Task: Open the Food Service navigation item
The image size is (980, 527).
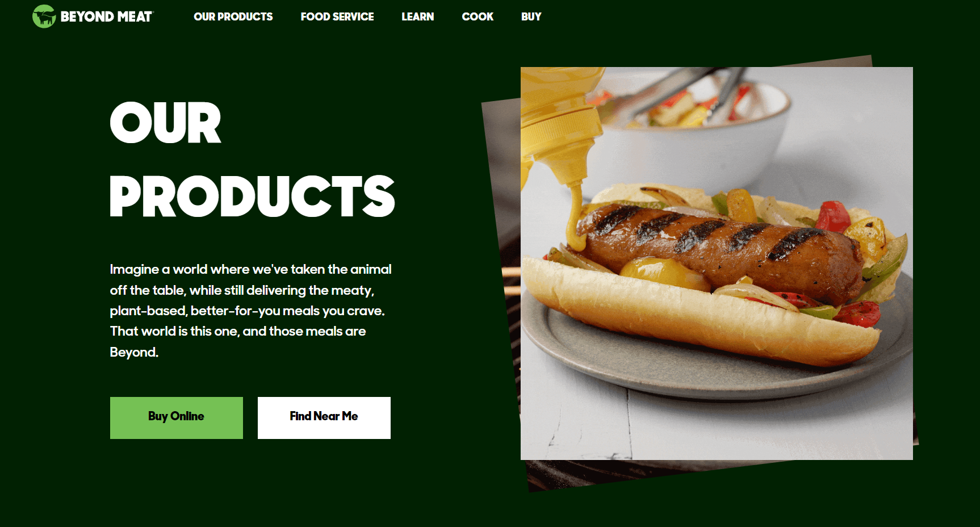Action: [x=337, y=17]
